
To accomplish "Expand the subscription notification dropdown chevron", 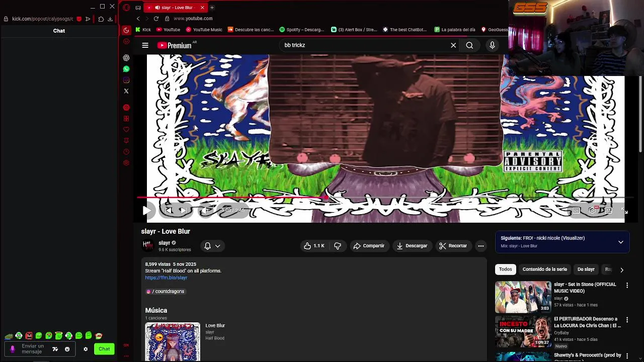I will click(218, 246).
